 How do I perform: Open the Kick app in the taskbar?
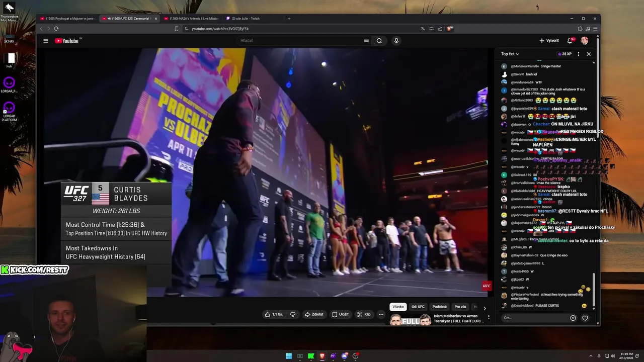(x=311, y=356)
